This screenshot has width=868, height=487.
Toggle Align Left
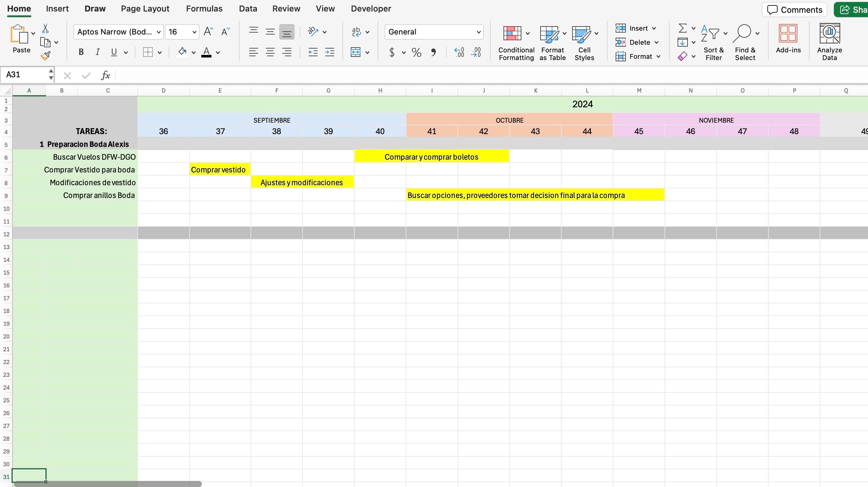253,52
